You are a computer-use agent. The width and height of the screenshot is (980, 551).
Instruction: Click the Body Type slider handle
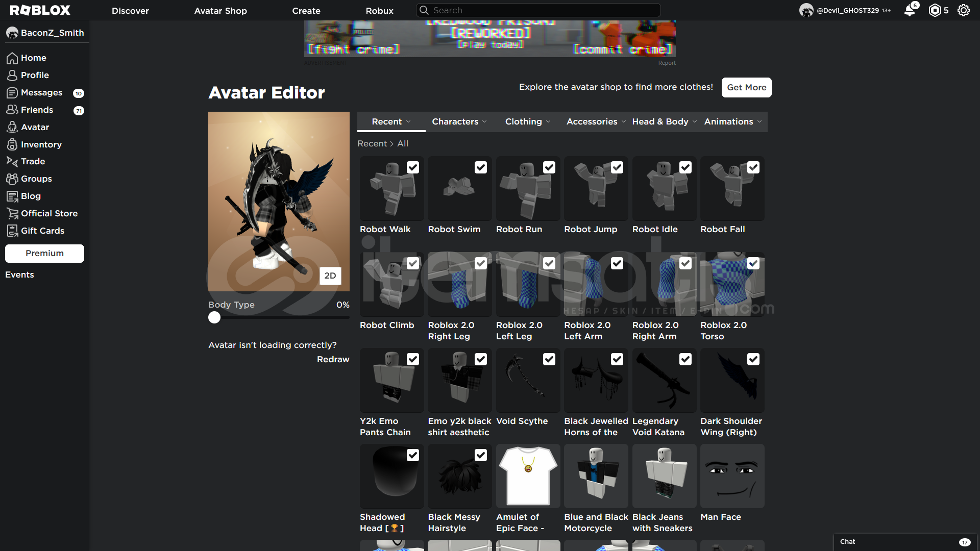[214, 317]
